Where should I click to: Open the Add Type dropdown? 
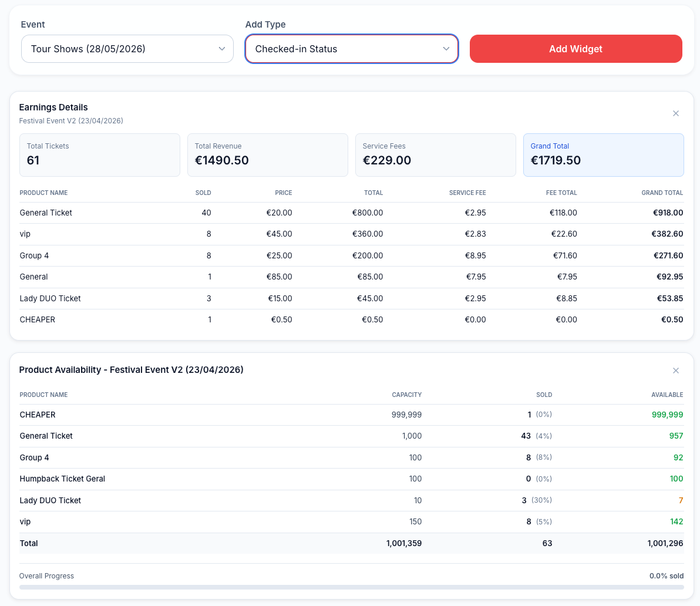pyautogui.click(x=351, y=49)
